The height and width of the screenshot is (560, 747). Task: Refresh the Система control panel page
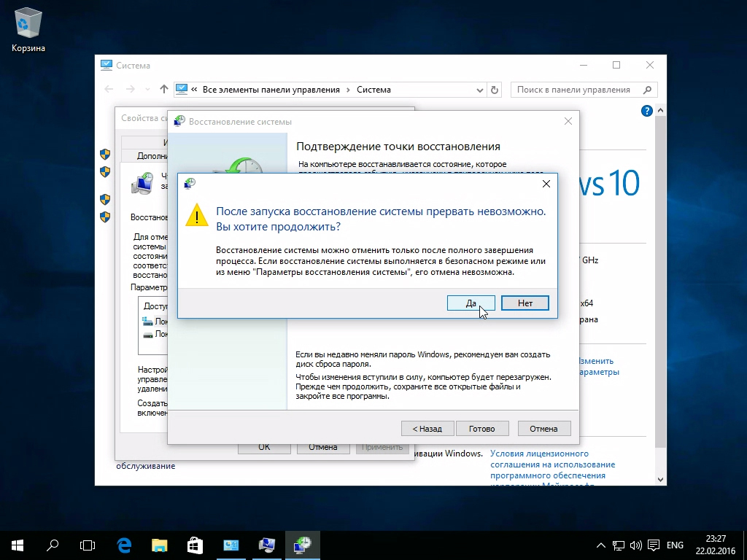click(x=495, y=90)
